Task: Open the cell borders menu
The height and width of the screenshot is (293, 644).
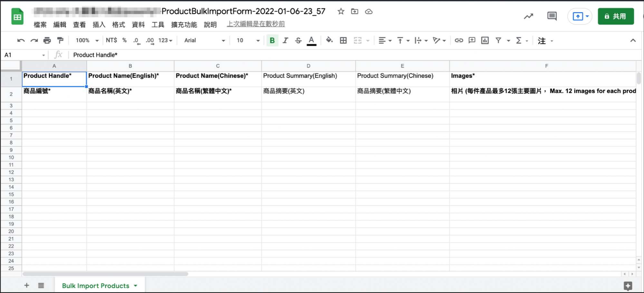Action: [343, 41]
